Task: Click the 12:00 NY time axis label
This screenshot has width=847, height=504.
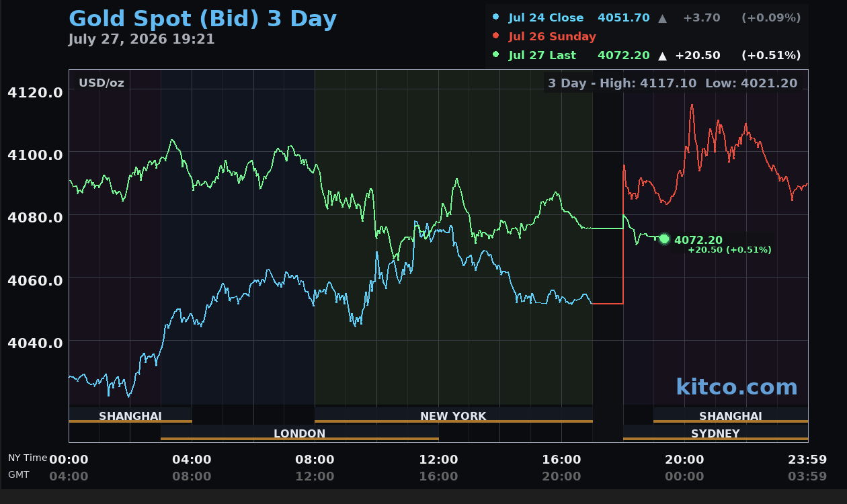Action: pyautogui.click(x=438, y=460)
